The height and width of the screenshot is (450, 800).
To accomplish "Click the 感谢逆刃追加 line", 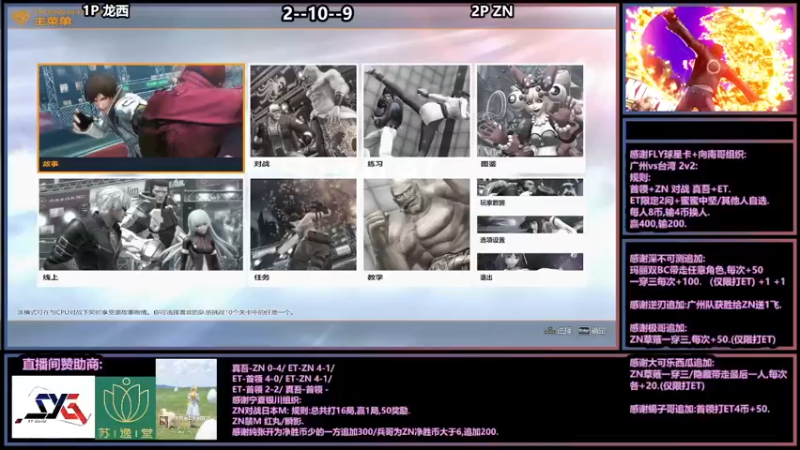I will pyautogui.click(x=706, y=305).
